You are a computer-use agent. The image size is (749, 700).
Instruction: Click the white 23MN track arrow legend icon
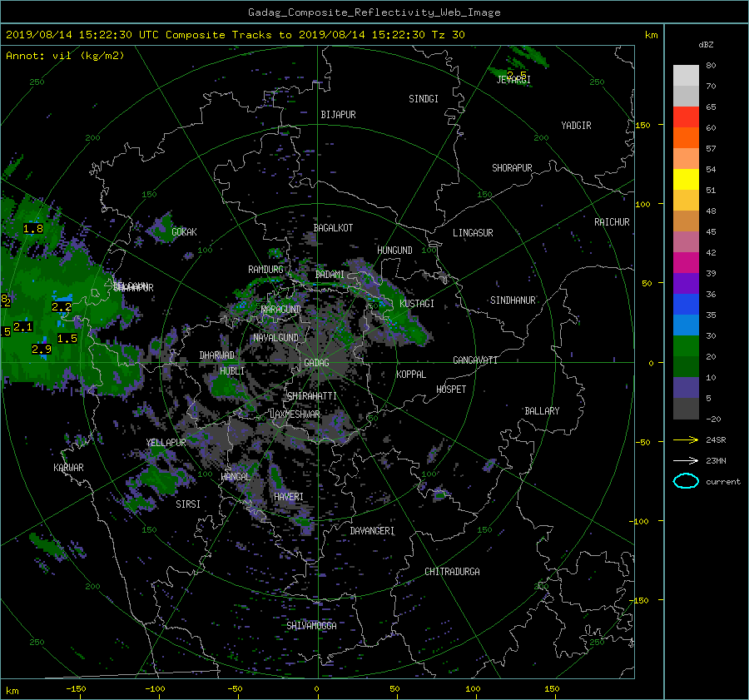(686, 460)
